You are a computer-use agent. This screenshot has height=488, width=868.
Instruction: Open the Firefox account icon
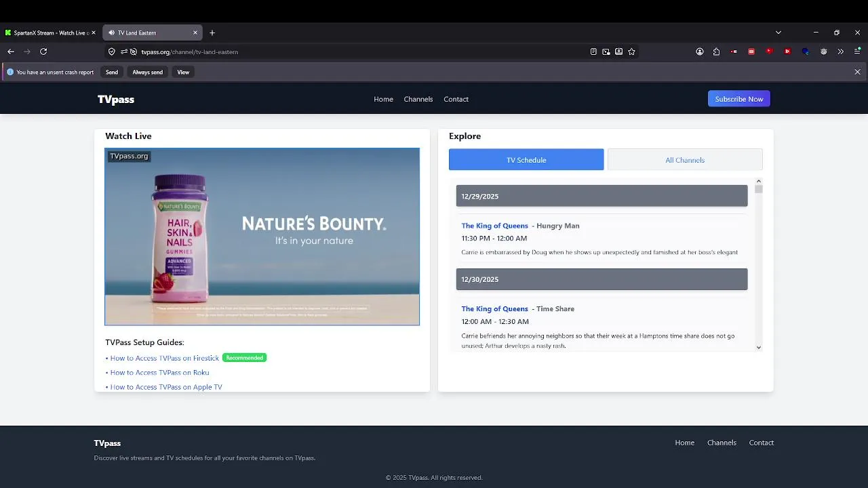(700, 52)
